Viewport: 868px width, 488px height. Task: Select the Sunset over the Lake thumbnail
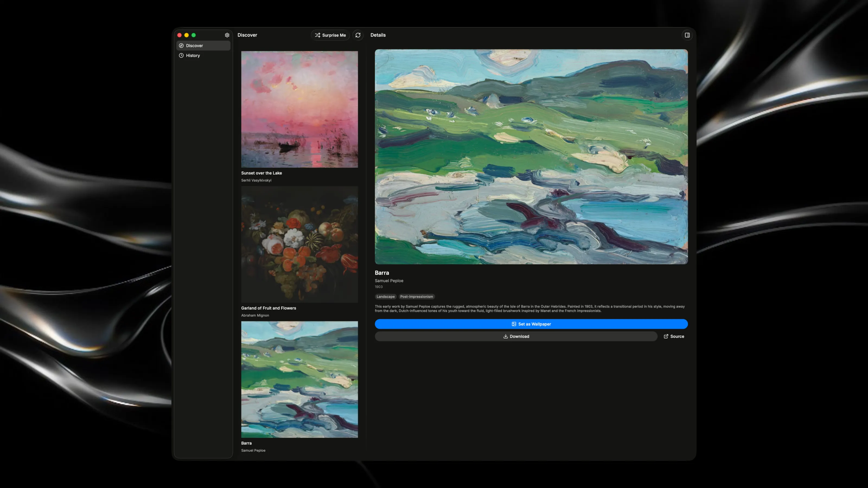coord(299,110)
